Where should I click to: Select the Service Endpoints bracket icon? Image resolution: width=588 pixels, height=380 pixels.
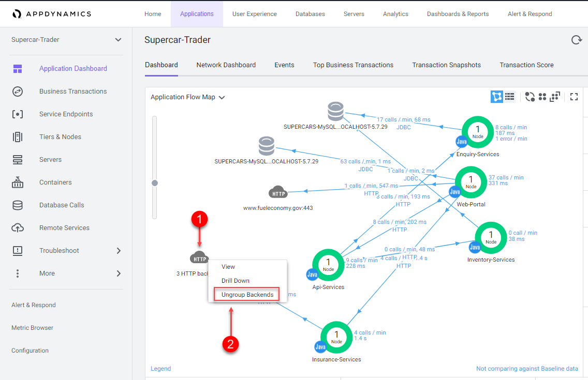18,114
